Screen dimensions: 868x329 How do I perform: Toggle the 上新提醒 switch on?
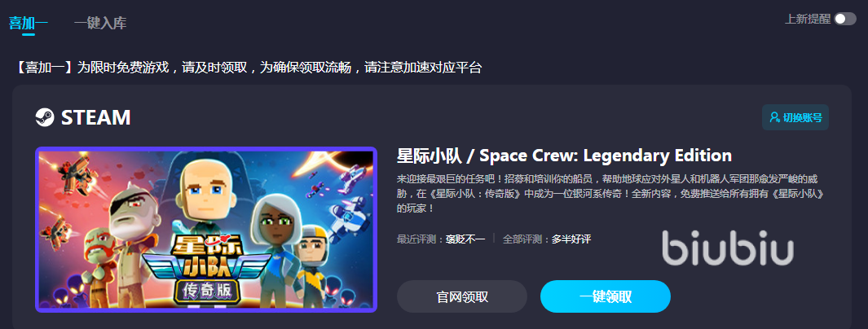pos(845,19)
